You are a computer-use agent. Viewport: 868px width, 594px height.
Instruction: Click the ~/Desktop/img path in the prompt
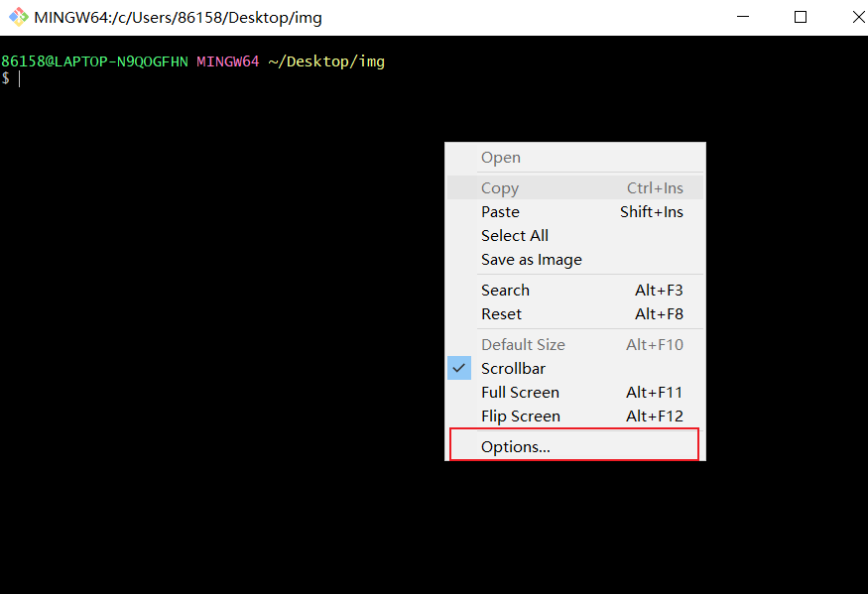tap(325, 61)
